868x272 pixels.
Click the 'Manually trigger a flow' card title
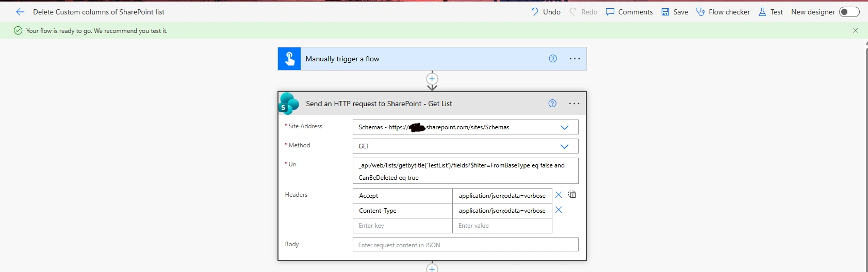[x=342, y=59]
